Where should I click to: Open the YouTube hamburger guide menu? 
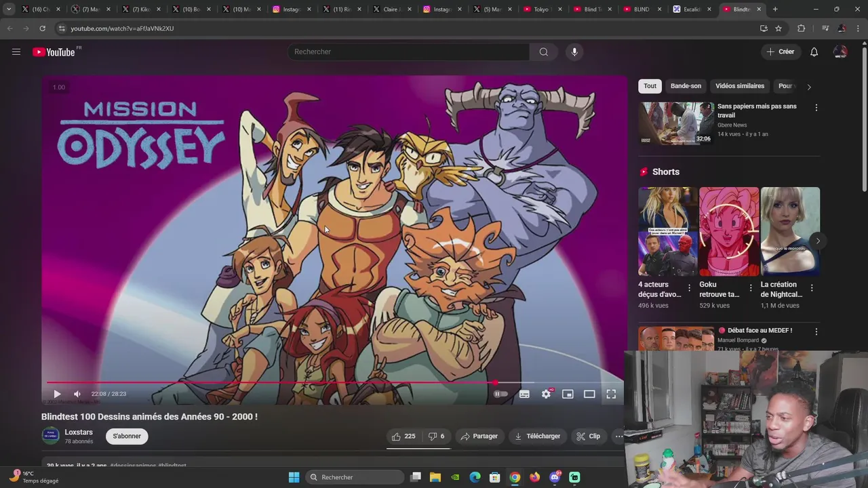click(x=16, y=52)
